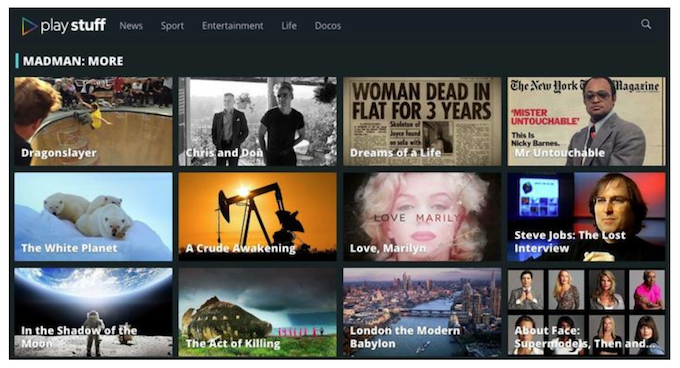This screenshot has height=368, width=680.
Task: Select the Dreams of a Life tile
Action: point(422,121)
